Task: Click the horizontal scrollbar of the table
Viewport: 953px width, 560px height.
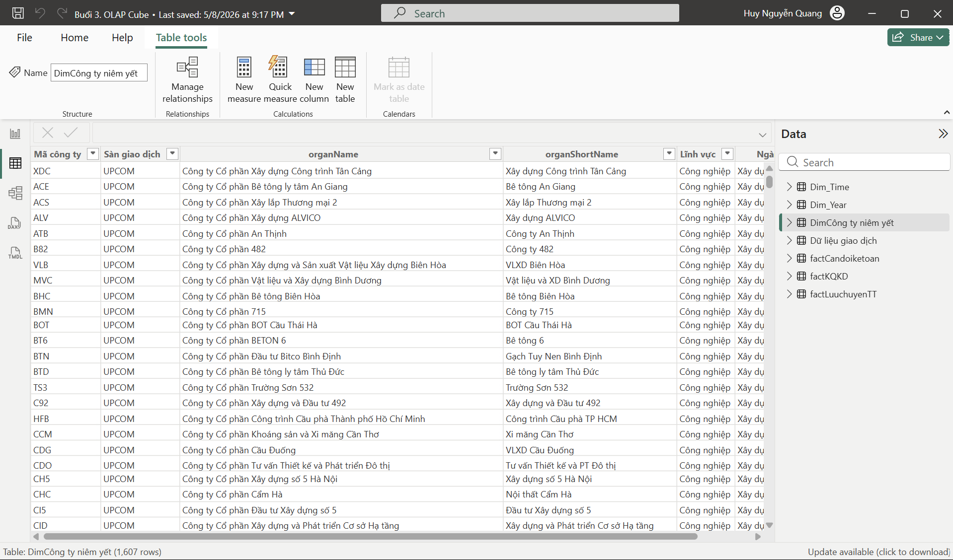Action: (370, 537)
